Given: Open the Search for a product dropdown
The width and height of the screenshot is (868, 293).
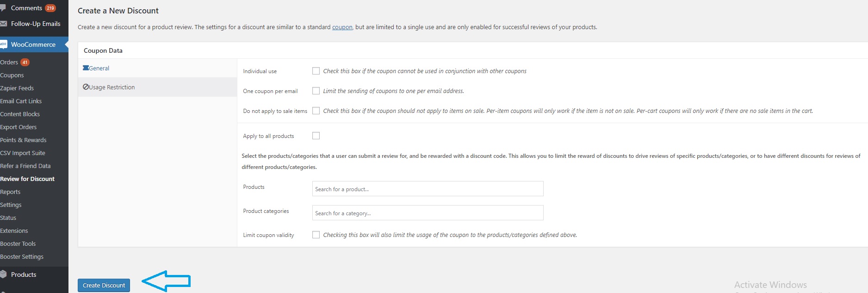Looking at the screenshot, I should click(428, 189).
